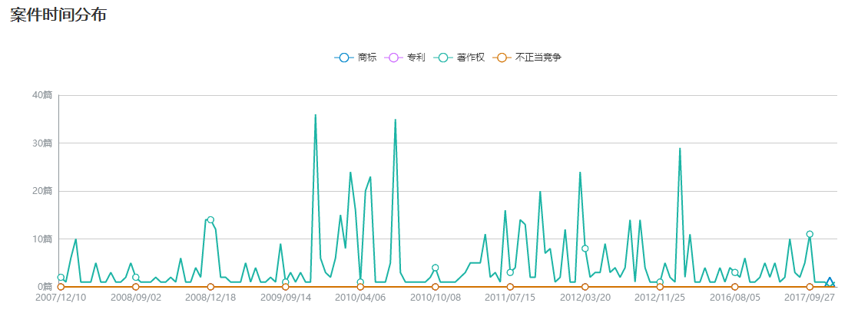Toggle the 不正当竞争 series in the legend

coord(527,57)
